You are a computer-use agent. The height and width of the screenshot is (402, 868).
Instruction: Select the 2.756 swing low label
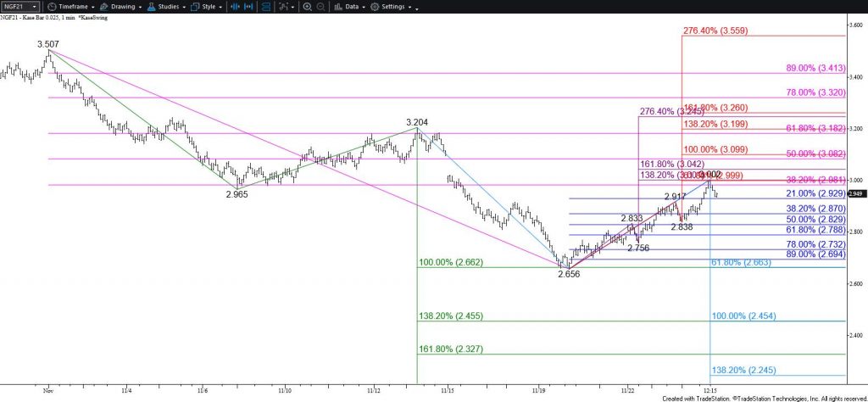coord(638,248)
